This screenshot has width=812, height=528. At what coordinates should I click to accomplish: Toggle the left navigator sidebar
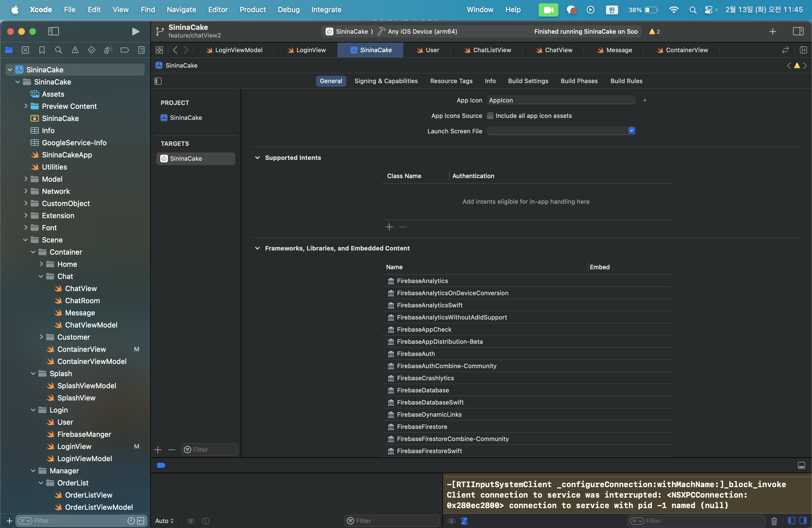(x=54, y=31)
